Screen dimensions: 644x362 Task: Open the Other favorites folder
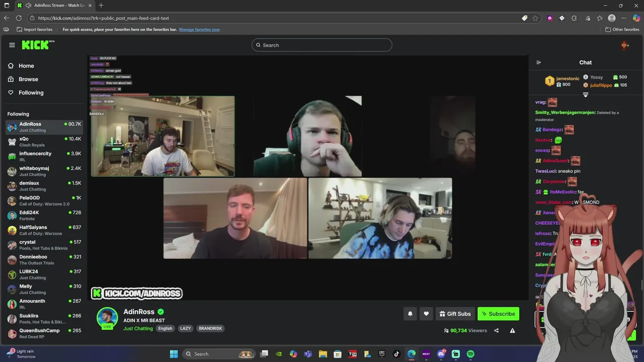point(622,30)
